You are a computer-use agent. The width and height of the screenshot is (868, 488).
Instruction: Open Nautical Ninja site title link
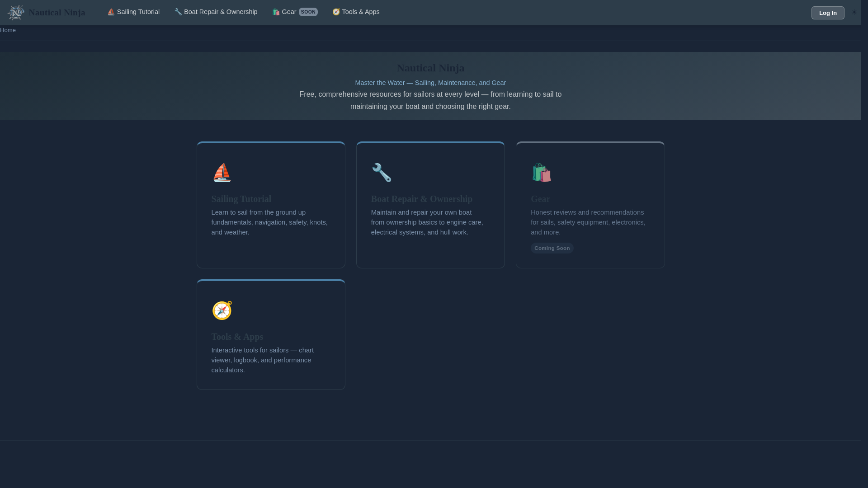click(x=57, y=13)
